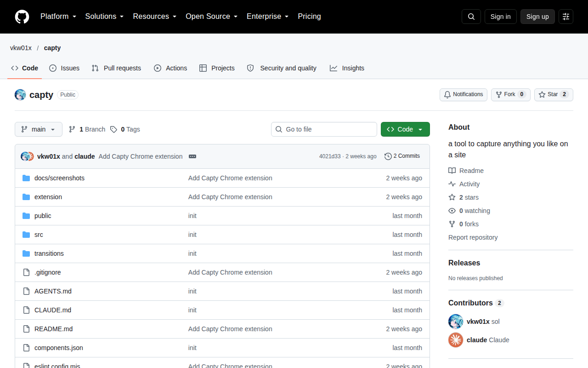Click the Sign in button
This screenshot has width=588, height=368.
tap(500, 17)
